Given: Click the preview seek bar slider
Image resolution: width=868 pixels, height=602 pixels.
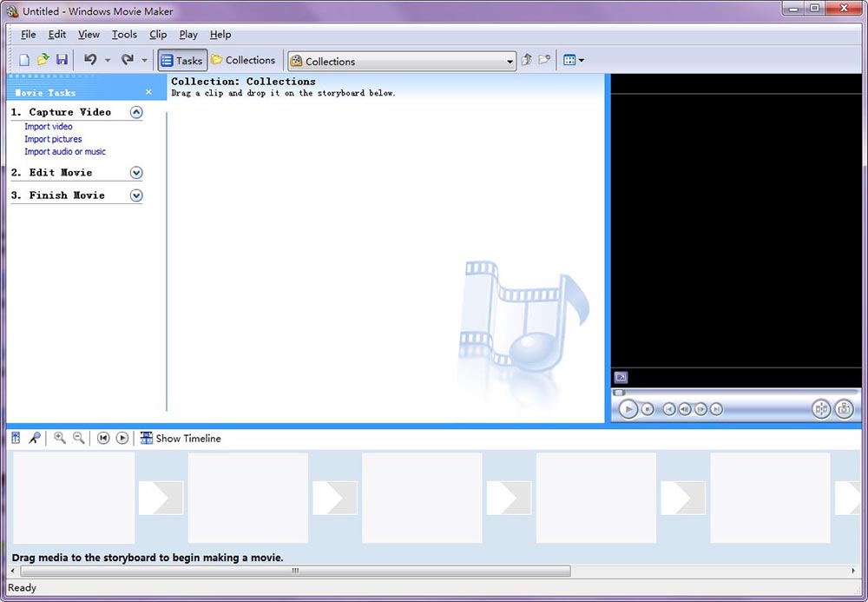Looking at the screenshot, I should point(620,393).
